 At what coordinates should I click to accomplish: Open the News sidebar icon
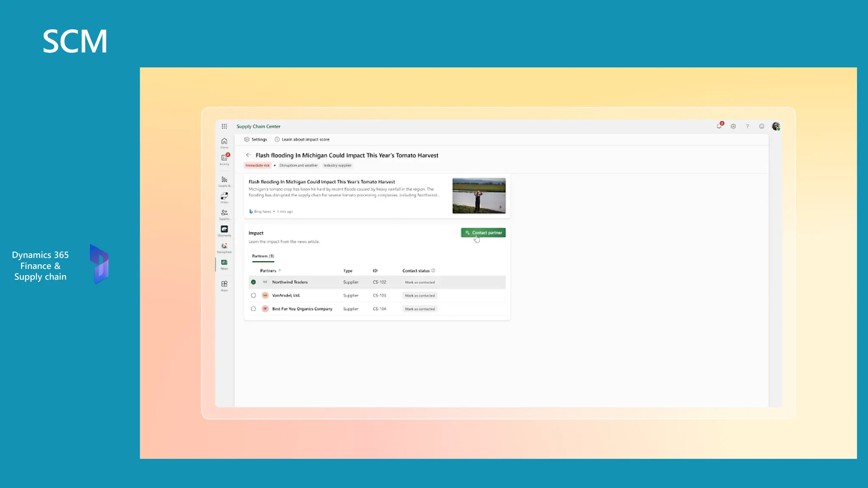[224, 264]
